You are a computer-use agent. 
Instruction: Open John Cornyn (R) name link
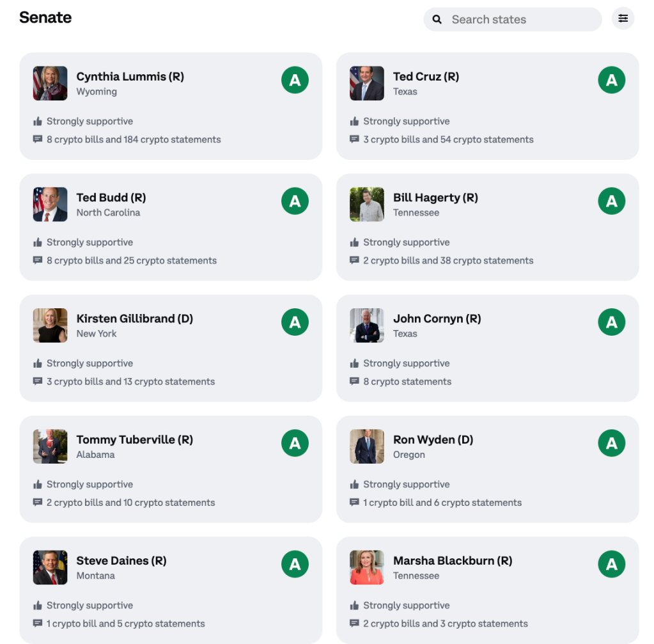pos(437,318)
